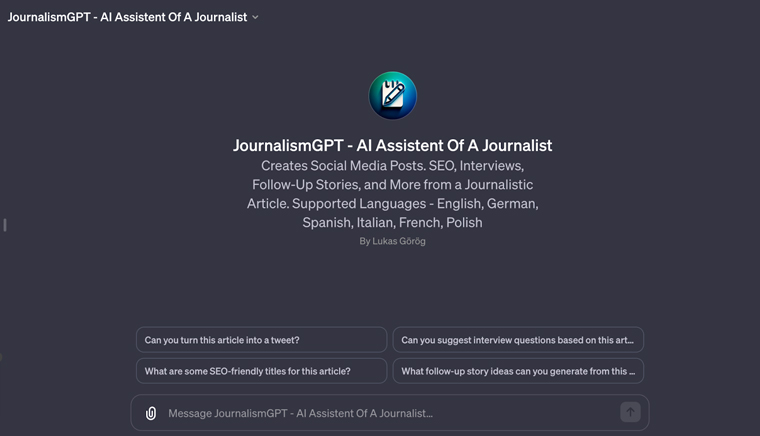Click the JournalismGPT notepad logo
760x436 pixels.
point(393,95)
